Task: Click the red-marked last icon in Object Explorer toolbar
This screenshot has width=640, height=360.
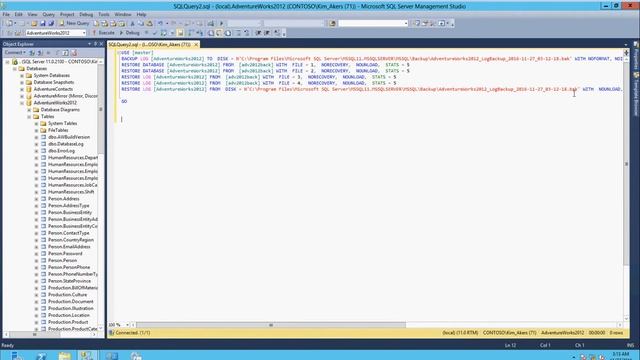Action: pyautogui.click(x=74, y=53)
